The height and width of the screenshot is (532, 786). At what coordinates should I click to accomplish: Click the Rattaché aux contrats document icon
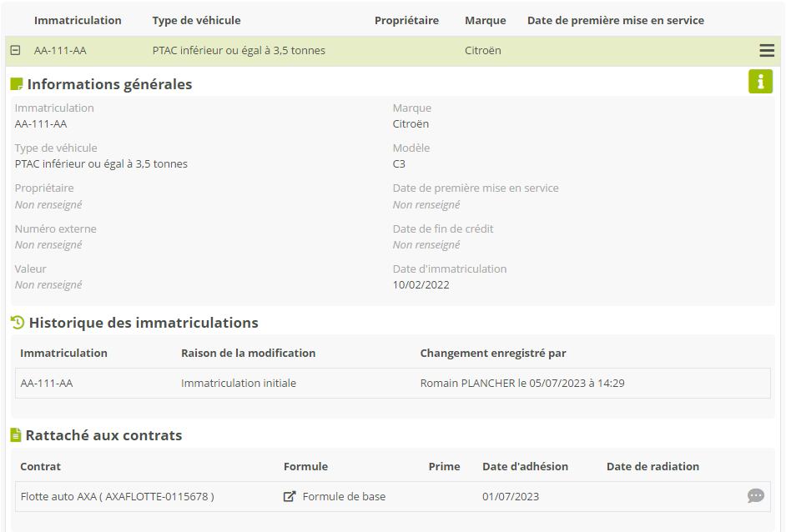click(x=16, y=435)
